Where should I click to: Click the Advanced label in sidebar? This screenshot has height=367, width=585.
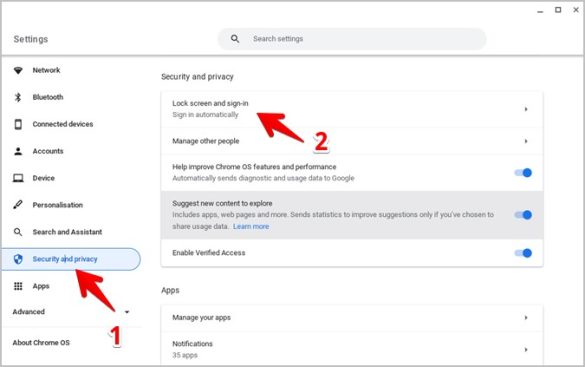tap(28, 312)
